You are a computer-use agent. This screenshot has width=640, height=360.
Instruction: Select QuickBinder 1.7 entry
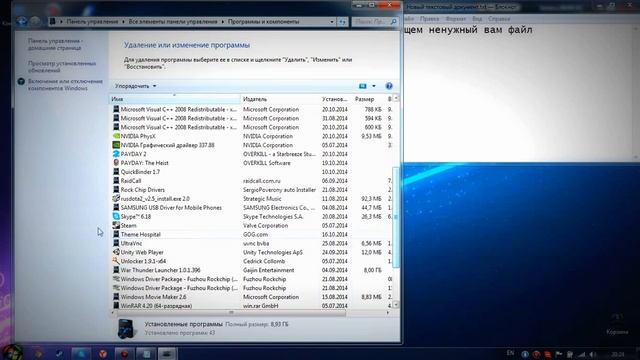point(140,172)
